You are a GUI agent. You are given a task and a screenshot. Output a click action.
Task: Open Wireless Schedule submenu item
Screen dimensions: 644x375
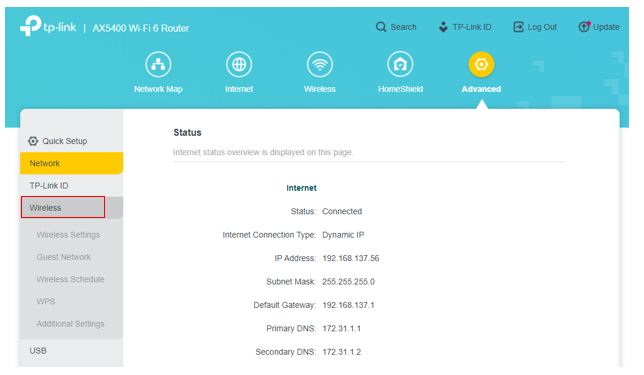coord(70,279)
